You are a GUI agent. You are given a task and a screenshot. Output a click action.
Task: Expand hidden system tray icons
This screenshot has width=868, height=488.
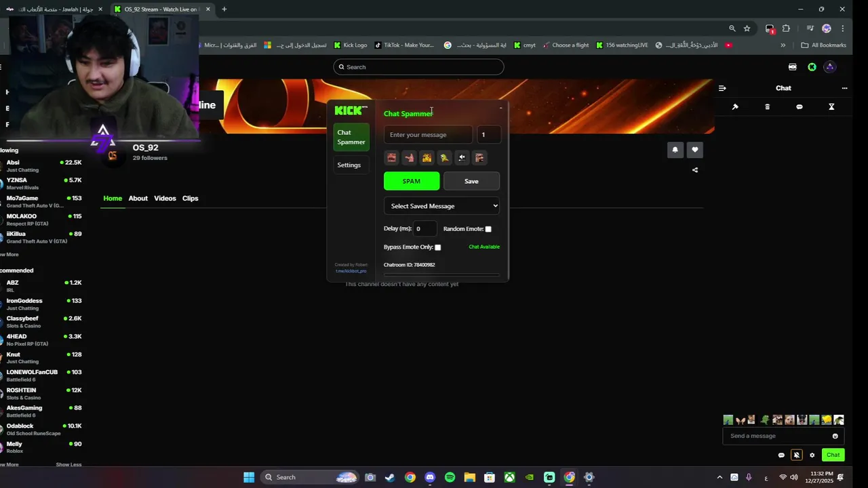pos(719,477)
